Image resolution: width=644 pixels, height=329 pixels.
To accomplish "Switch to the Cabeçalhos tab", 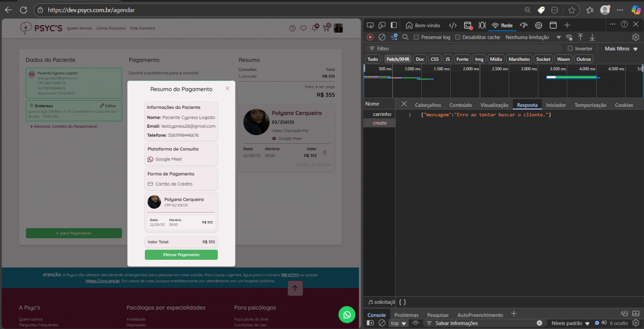I will (428, 105).
